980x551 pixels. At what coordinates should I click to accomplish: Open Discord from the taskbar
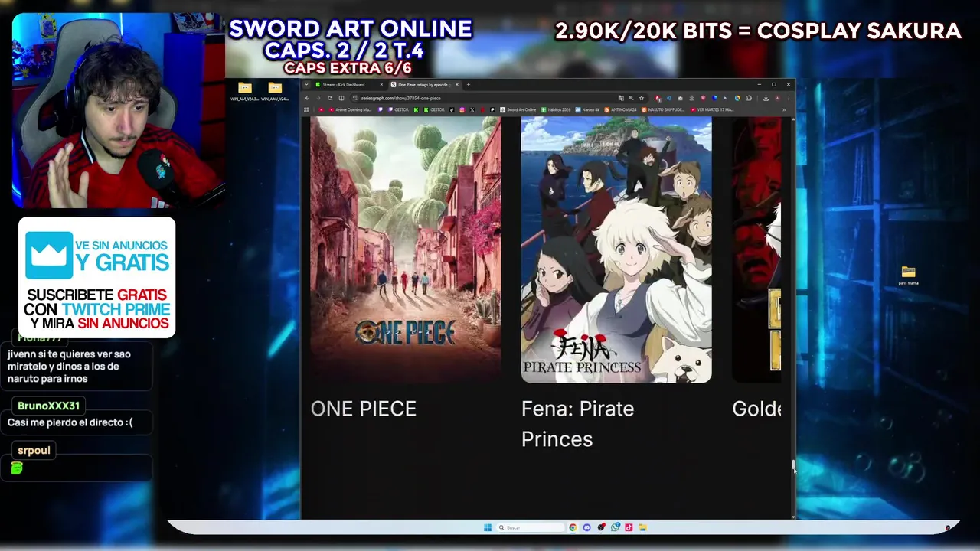point(586,527)
